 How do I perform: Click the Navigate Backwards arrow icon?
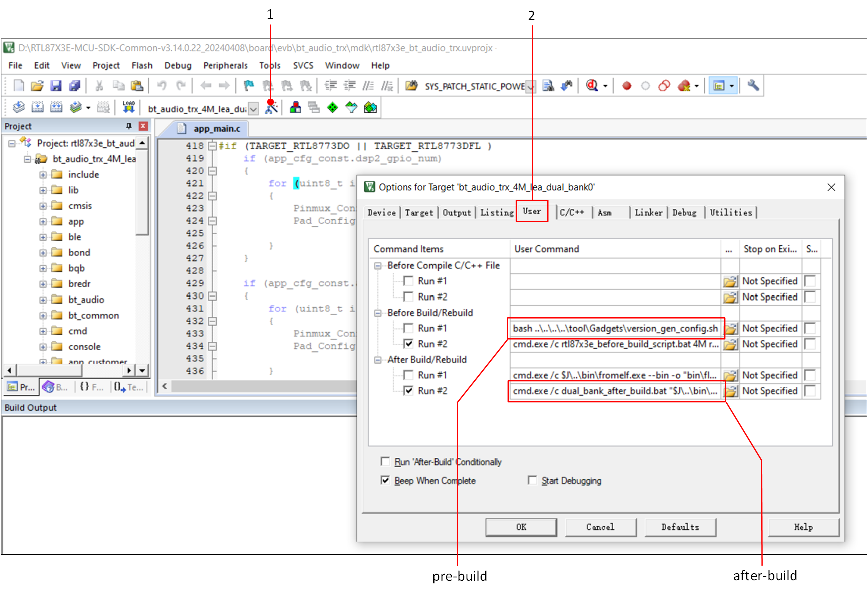point(206,86)
